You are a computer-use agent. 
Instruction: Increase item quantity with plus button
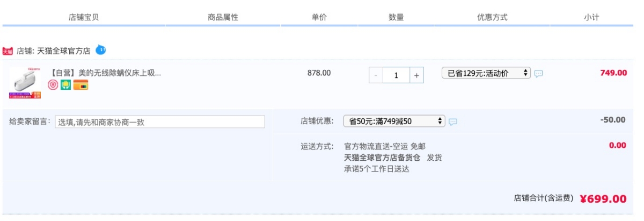coord(416,75)
